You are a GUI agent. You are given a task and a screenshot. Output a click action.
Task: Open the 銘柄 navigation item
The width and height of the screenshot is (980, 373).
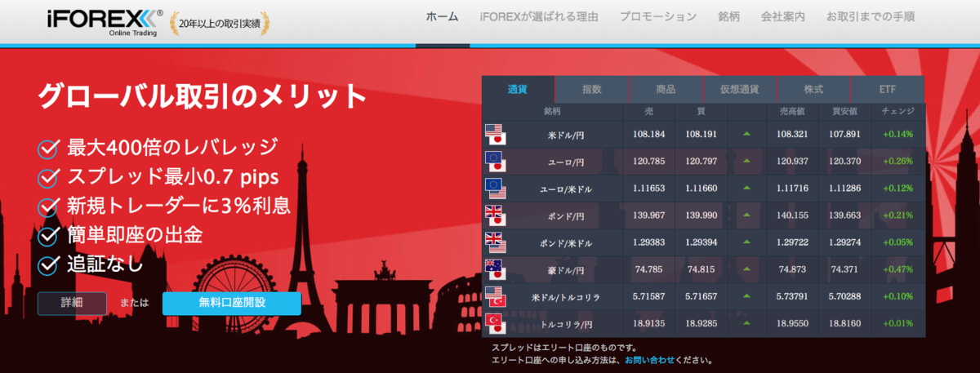(x=729, y=16)
